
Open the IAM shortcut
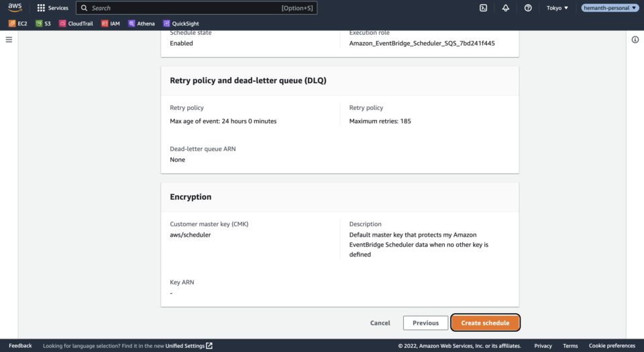[x=111, y=23]
